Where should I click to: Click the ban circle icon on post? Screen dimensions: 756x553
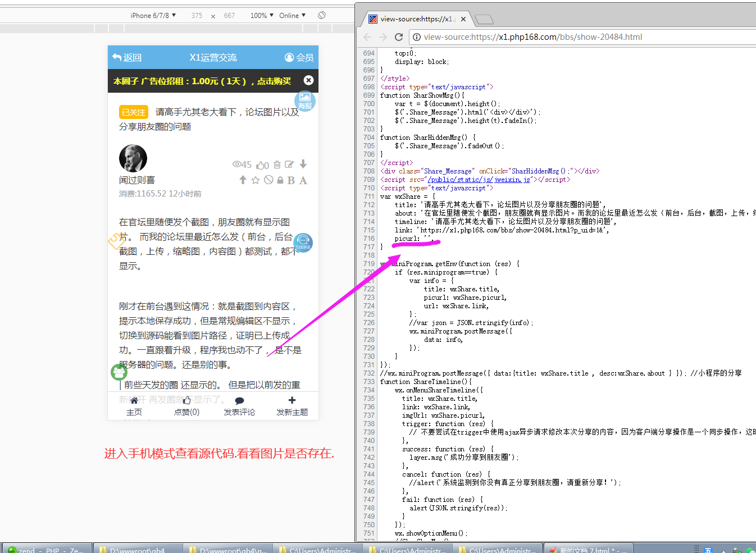pos(268,180)
